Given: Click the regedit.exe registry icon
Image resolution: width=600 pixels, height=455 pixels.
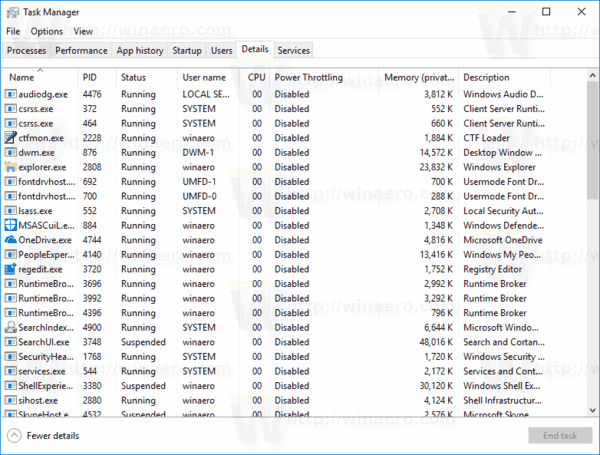Looking at the screenshot, I should coord(11,269).
